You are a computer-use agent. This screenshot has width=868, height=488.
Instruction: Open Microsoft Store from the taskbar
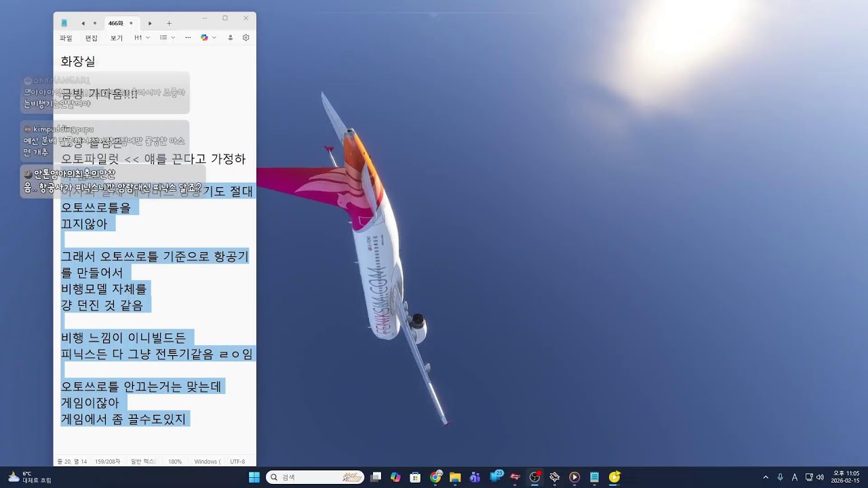coord(415,477)
